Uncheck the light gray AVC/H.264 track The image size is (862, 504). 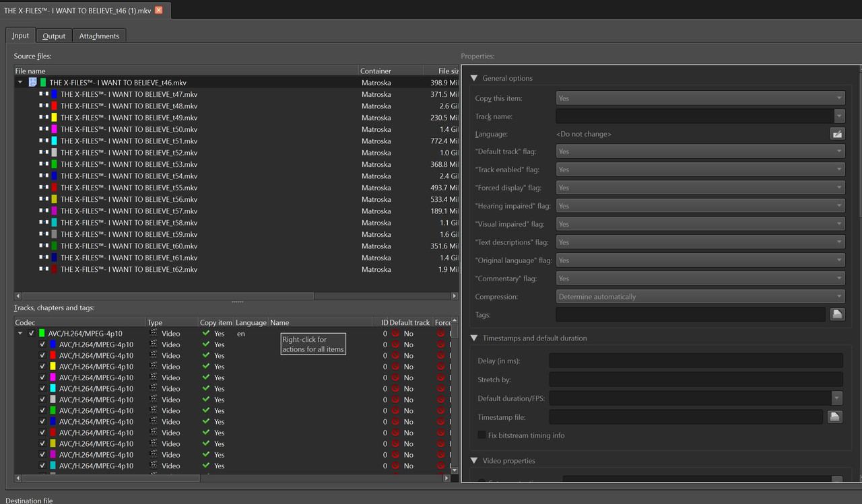pos(42,400)
